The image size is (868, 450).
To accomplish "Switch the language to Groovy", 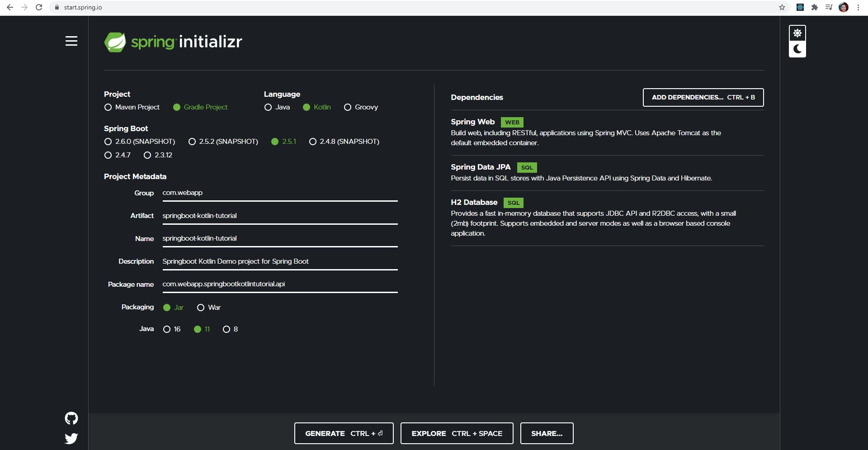I will [x=348, y=107].
